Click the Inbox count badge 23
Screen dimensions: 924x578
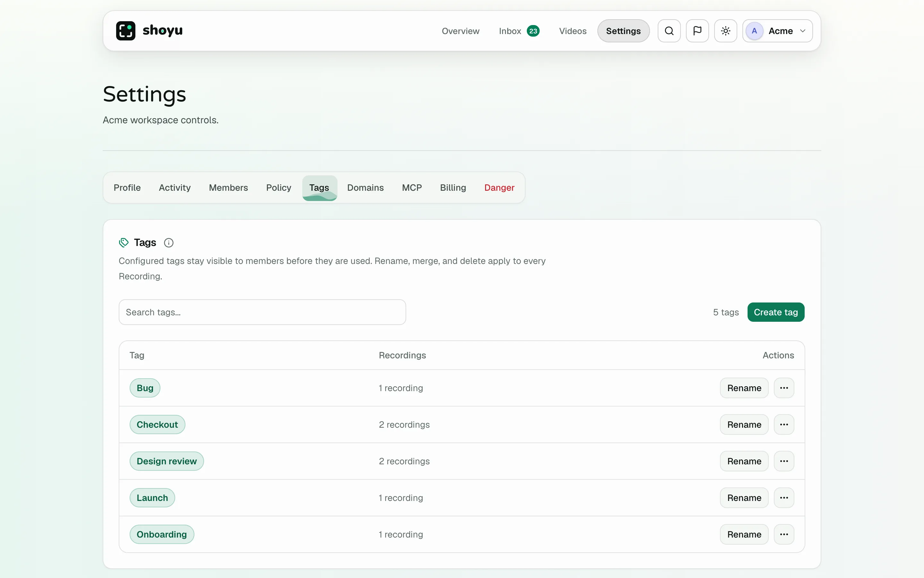point(533,31)
